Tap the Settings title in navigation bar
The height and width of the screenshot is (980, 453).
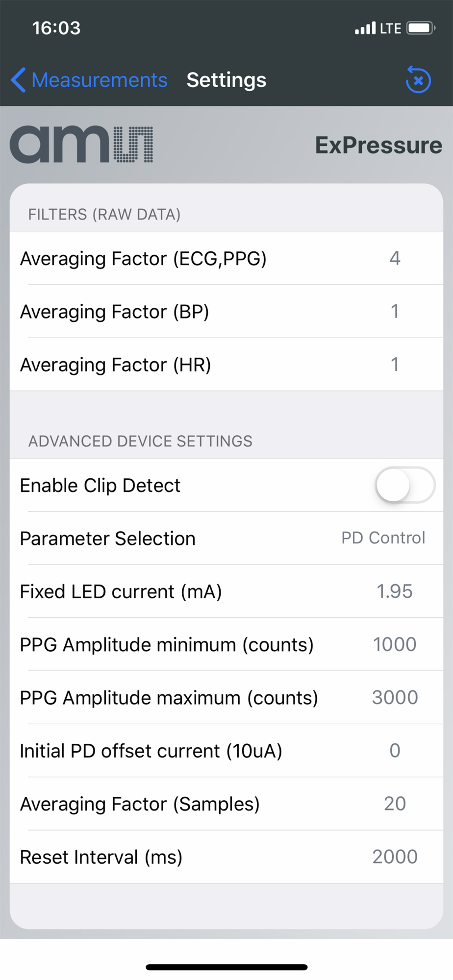tap(226, 80)
